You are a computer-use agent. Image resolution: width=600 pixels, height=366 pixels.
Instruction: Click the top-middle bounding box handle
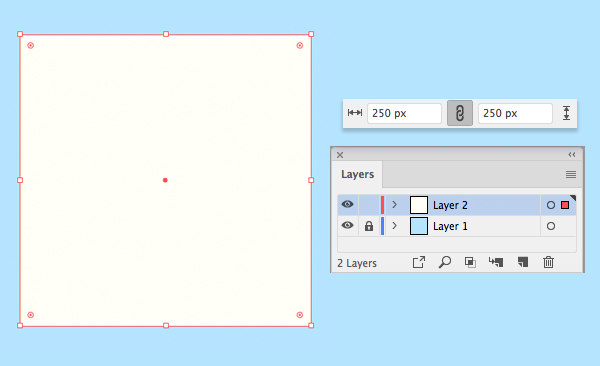click(166, 34)
